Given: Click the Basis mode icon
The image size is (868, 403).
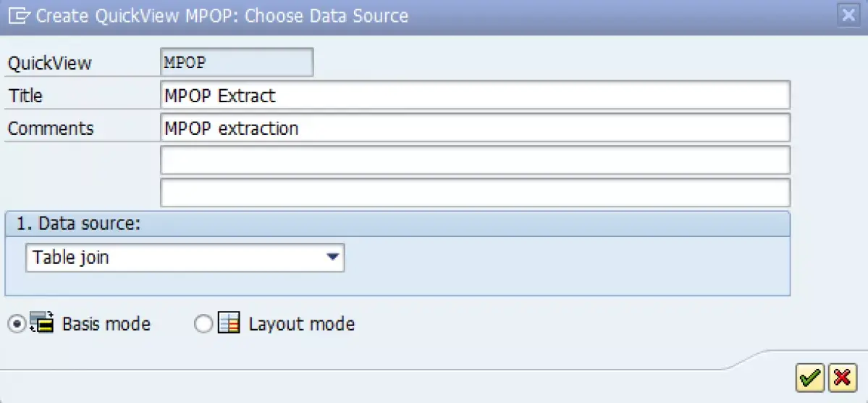Looking at the screenshot, I should pos(42,323).
